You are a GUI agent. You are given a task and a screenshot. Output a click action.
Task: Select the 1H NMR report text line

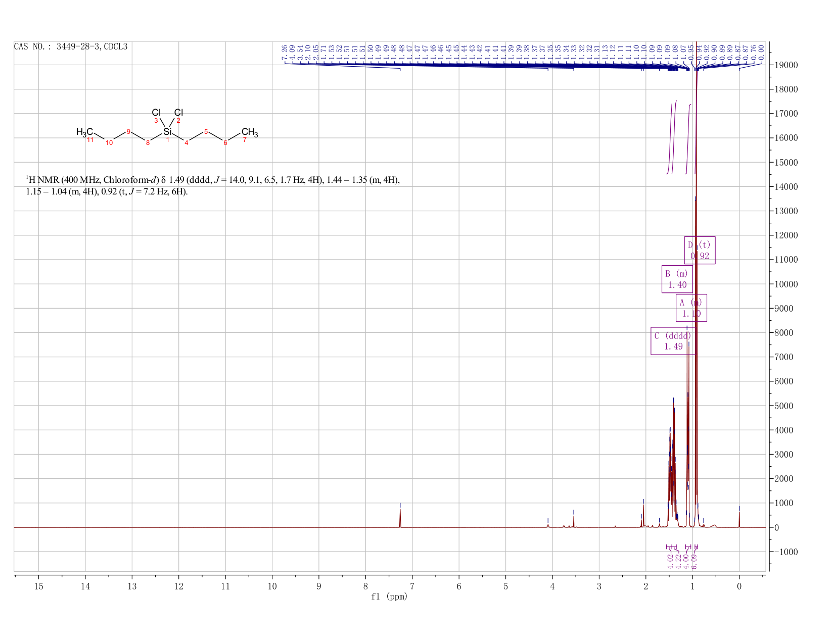tap(213, 185)
